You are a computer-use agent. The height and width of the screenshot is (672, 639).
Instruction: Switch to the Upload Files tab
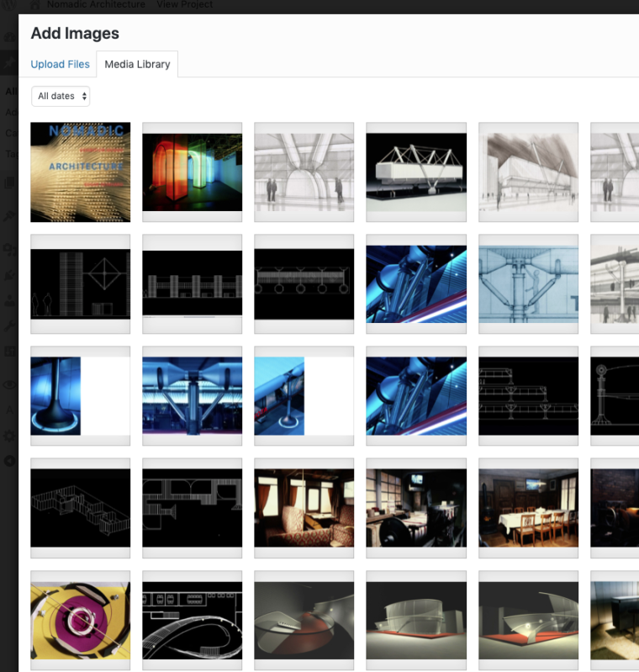(x=60, y=65)
